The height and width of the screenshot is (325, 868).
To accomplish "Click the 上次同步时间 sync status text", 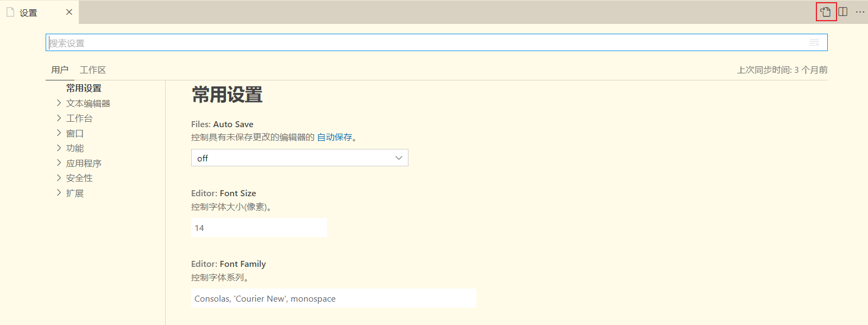I will [782, 70].
